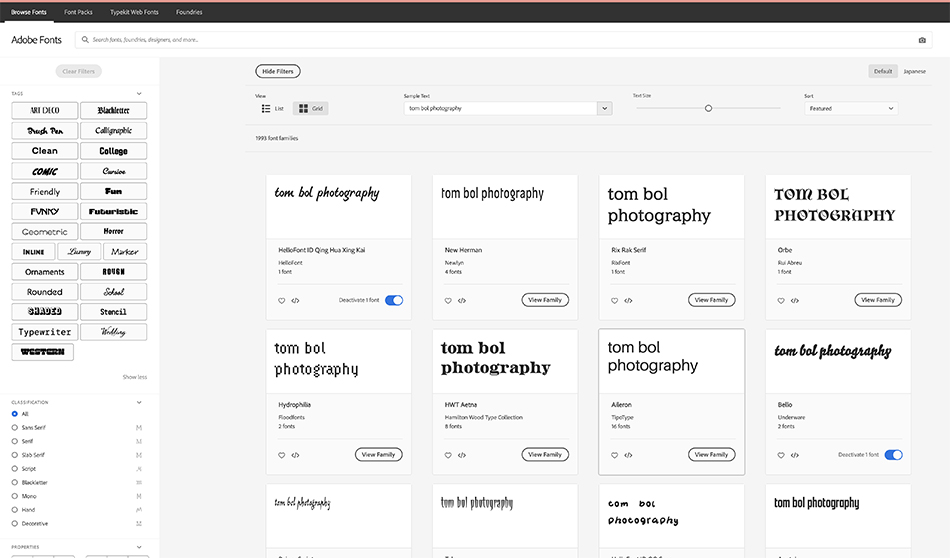Select Blackletter classification radio
Viewport: 950px width, 558px height.
tap(15, 482)
